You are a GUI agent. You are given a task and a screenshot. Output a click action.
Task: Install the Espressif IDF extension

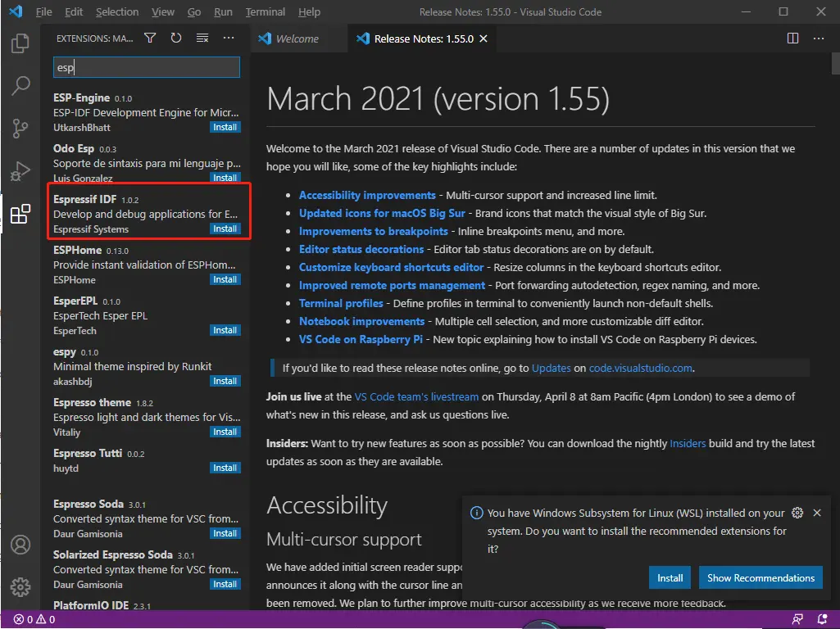(225, 229)
